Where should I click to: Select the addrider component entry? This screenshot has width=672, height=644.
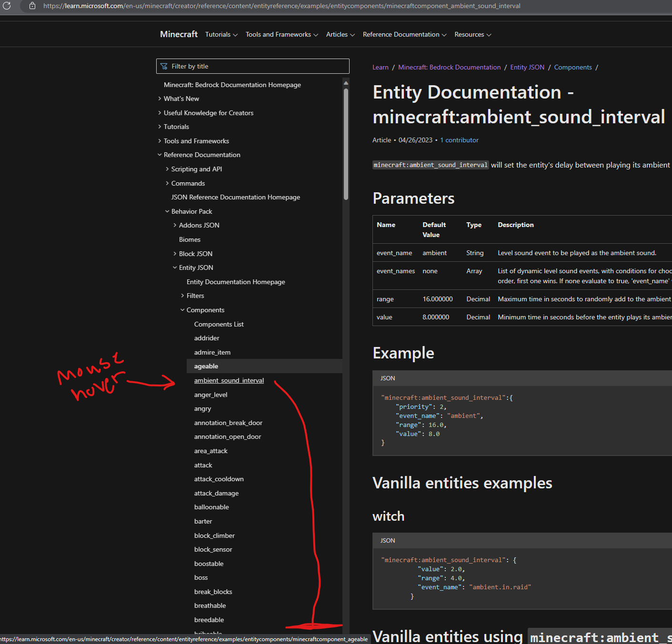click(207, 338)
